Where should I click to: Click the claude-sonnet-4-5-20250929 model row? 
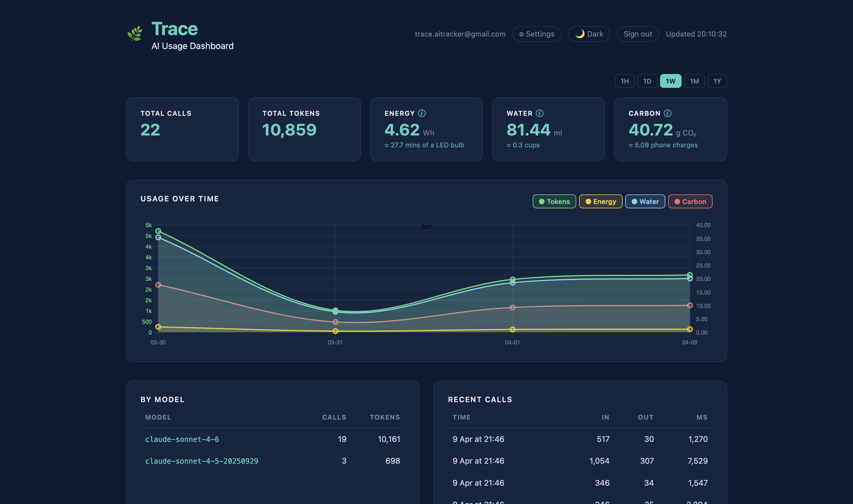coord(273,461)
